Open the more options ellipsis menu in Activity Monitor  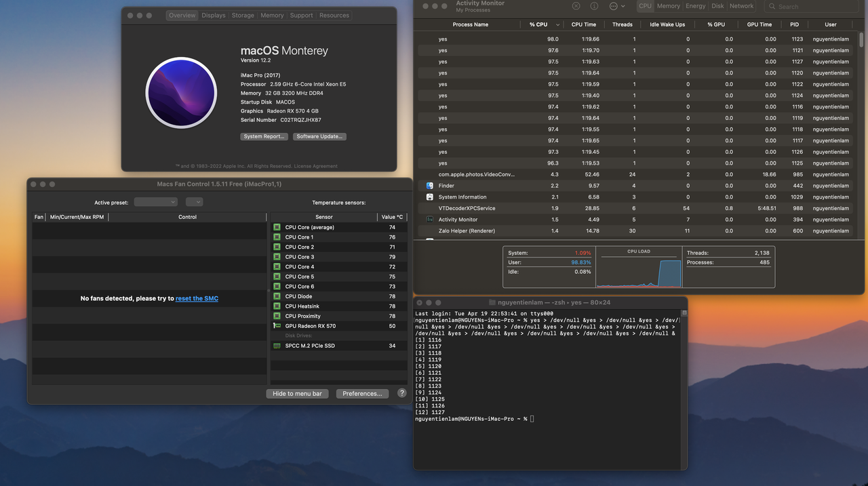click(616, 6)
